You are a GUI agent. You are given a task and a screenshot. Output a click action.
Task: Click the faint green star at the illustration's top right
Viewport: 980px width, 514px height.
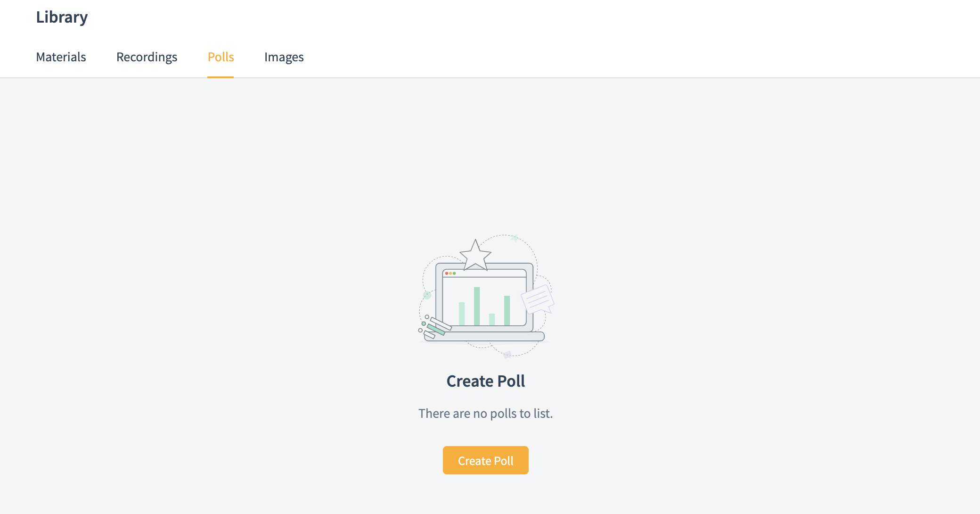click(x=515, y=238)
